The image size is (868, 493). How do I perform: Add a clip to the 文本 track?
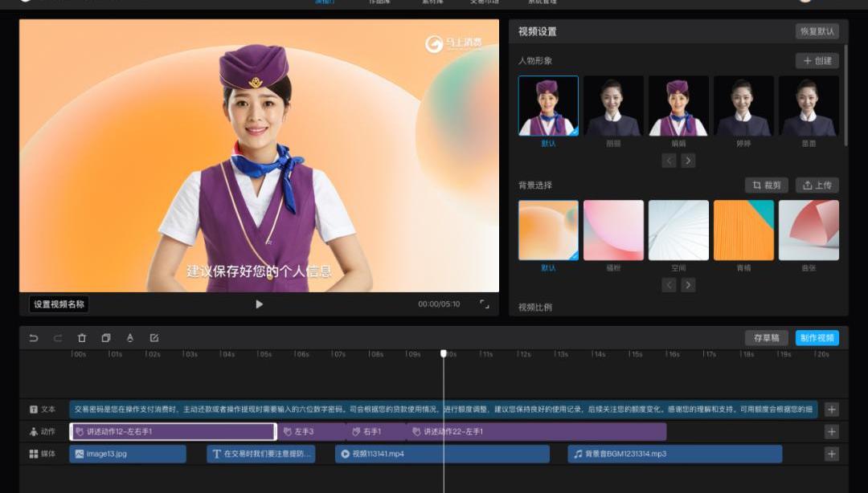(x=832, y=409)
